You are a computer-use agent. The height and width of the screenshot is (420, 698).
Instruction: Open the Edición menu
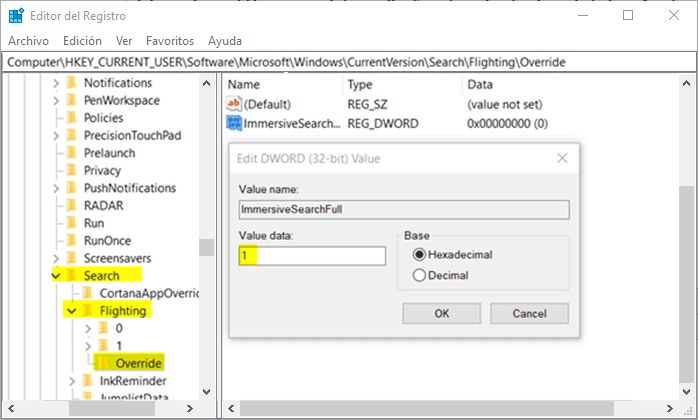click(x=82, y=41)
